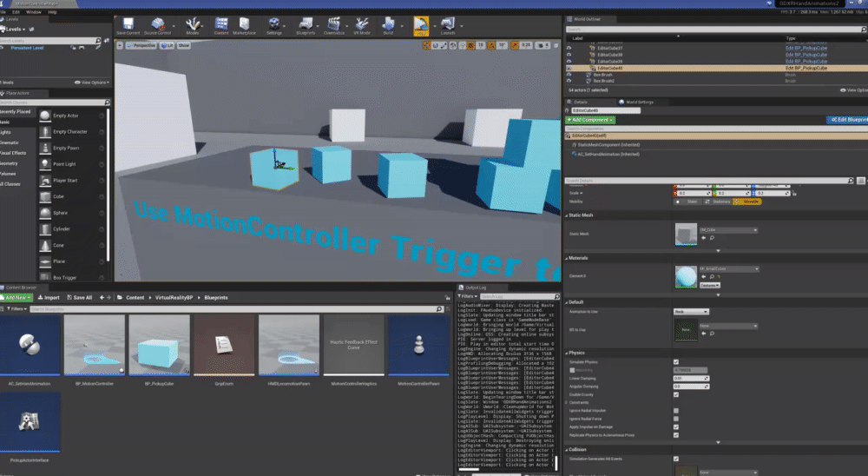This screenshot has width=868, height=476.
Task: Open the Window menu
Action: (33, 11)
